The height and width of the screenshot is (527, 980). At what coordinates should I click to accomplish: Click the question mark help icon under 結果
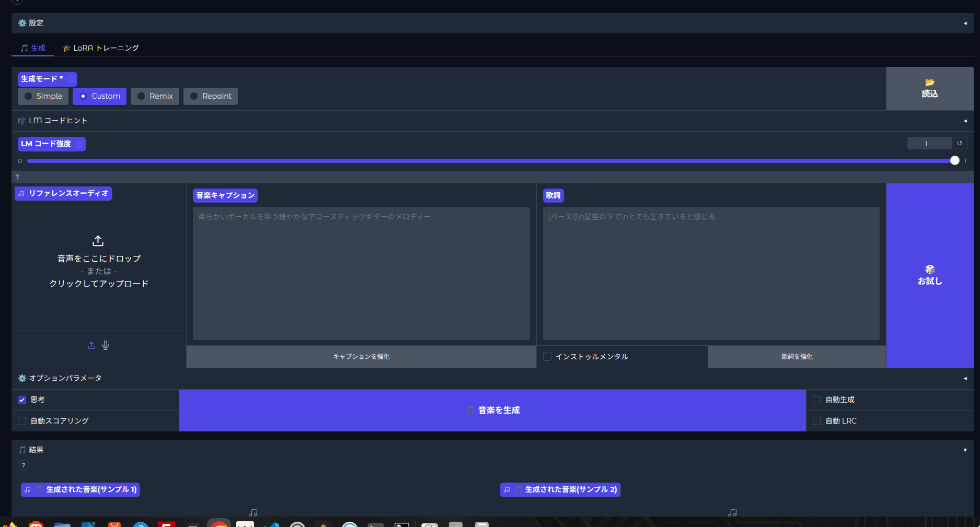(x=24, y=465)
